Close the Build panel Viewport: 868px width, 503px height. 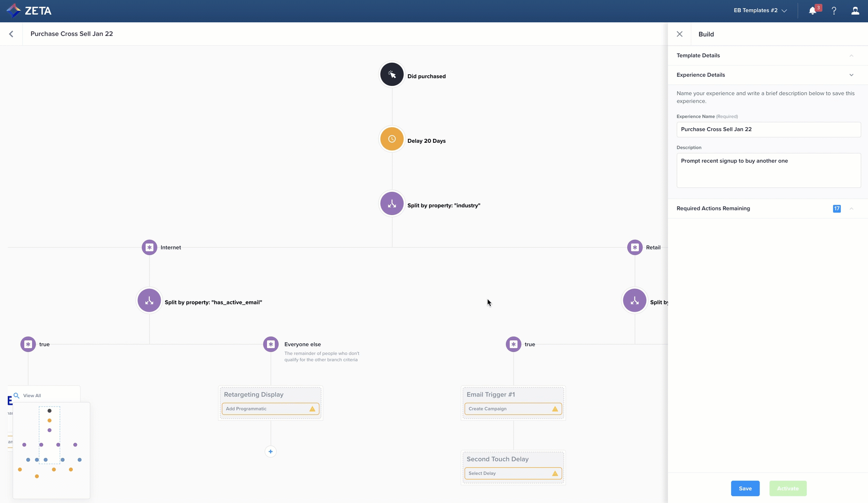click(680, 34)
